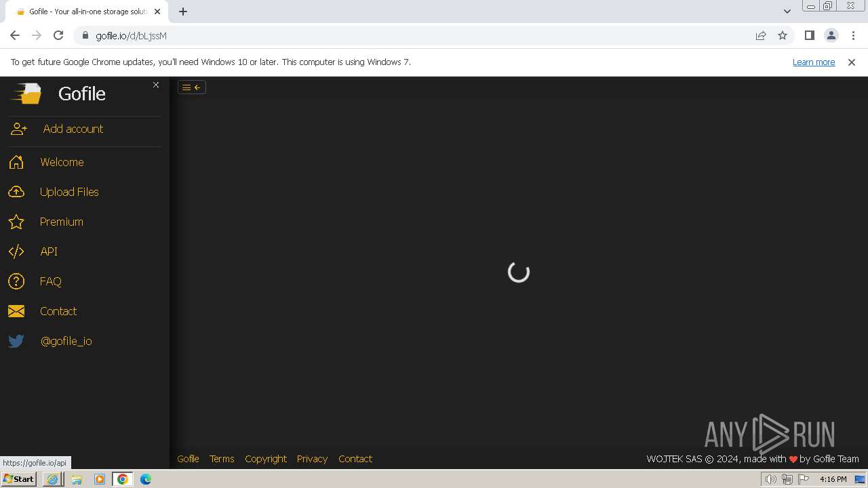Dismiss Chrome update notification bar
The width and height of the screenshot is (868, 488).
tap(852, 62)
